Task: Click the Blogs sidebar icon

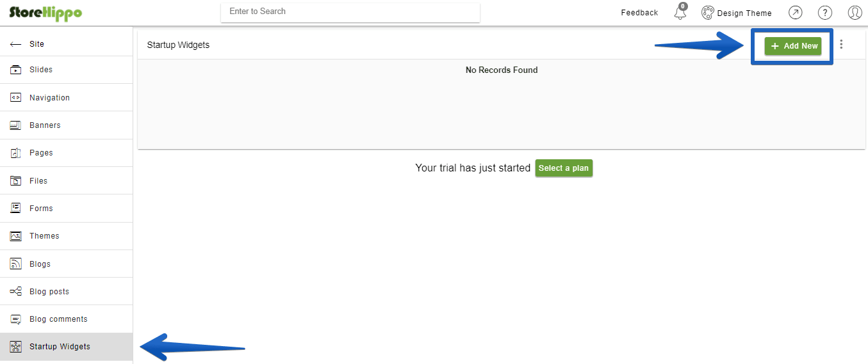Action: (16, 264)
